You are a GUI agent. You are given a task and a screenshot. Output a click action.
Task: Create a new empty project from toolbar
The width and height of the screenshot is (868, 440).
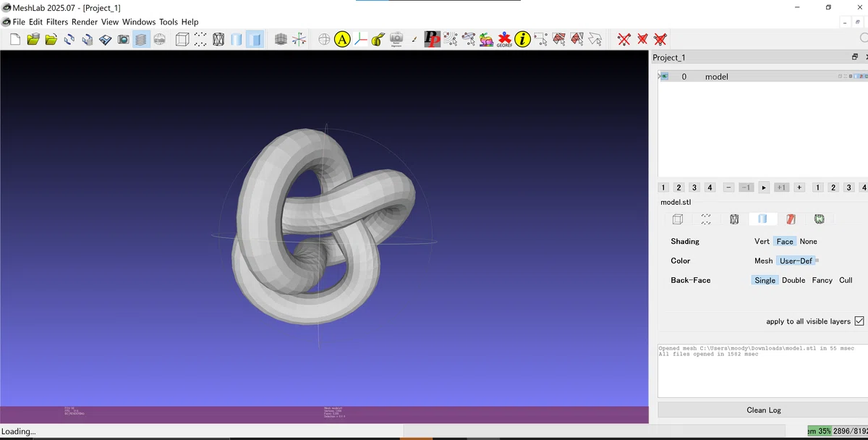pyautogui.click(x=15, y=39)
